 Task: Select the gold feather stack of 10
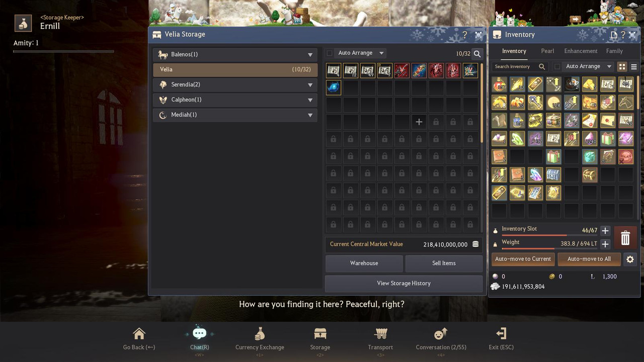coord(517,84)
